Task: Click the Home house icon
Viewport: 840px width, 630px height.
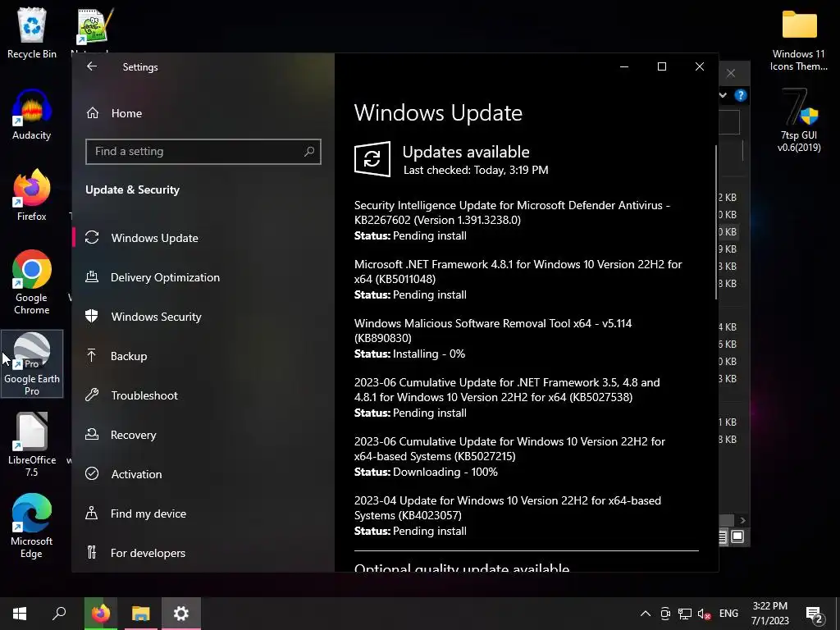Action: coord(93,112)
